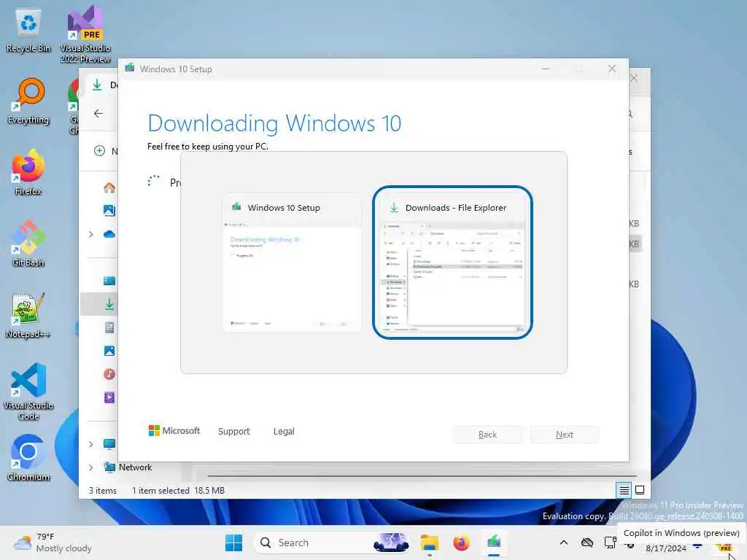Open the weather widget showing 79°F
The image size is (747, 560).
[53, 542]
